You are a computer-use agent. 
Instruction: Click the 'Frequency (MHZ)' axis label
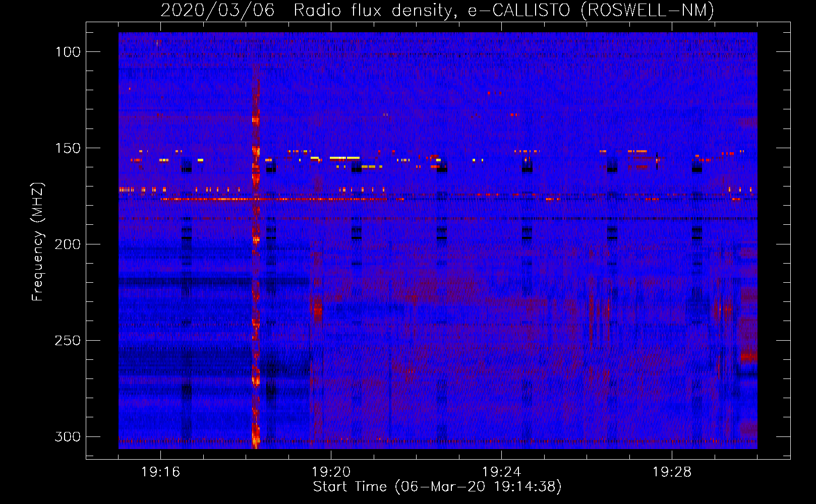click(38, 242)
